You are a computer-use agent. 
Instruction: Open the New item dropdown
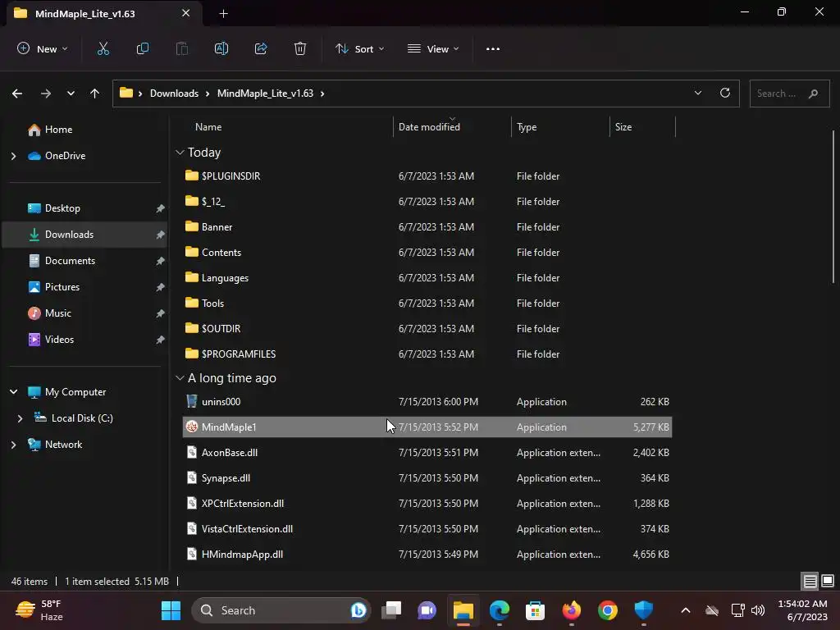coord(43,48)
